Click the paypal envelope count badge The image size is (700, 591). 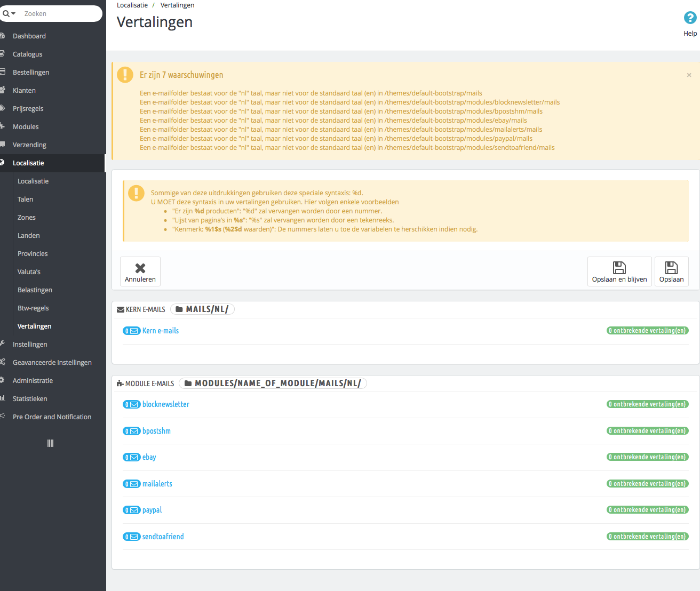pyautogui.click(x=132, y=510)
